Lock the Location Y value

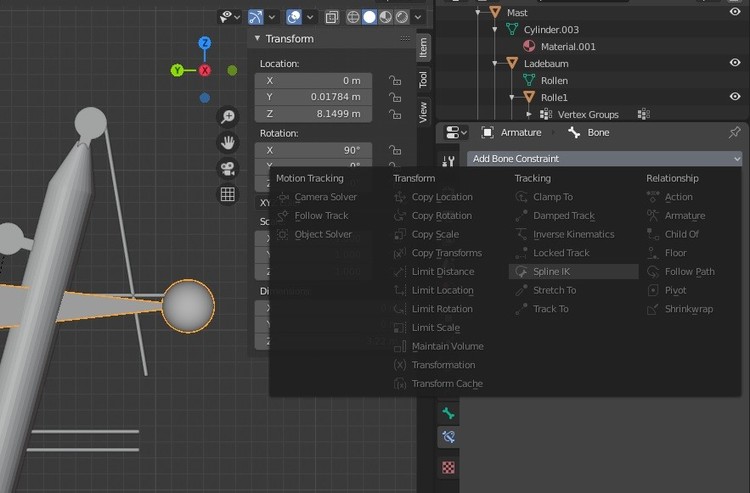tap(395, 97)
